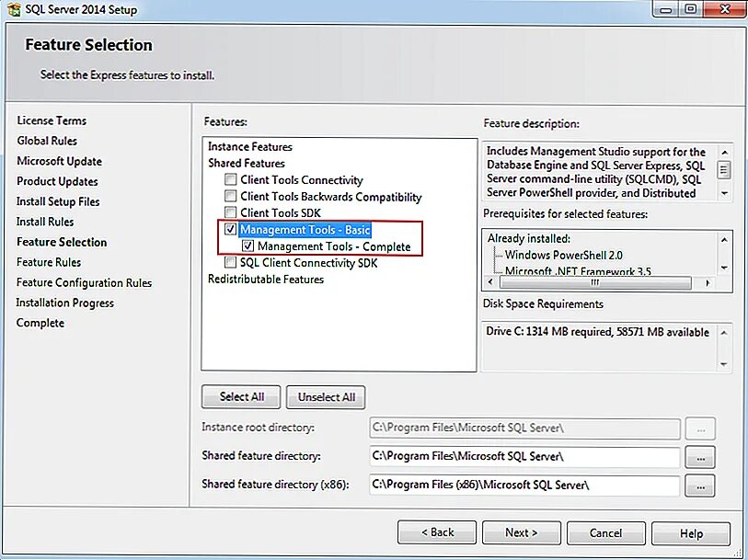Click the Unselect All button
The image size is (748, 560).
tap(327, 397)
